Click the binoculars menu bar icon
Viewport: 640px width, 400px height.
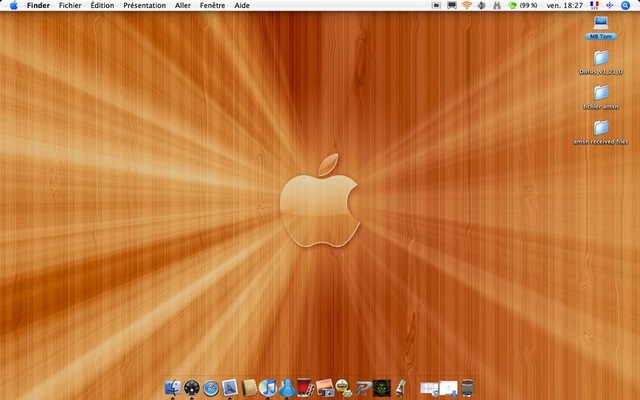pos(497,5)
